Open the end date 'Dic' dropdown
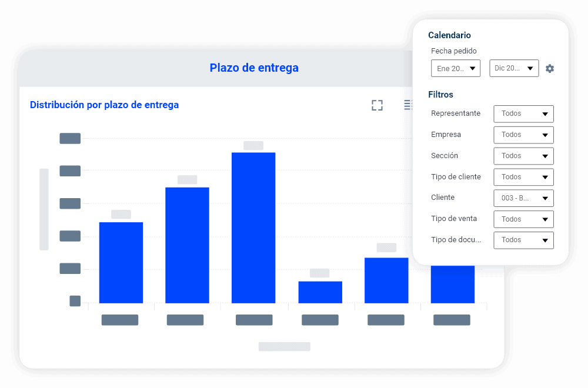588x388 pixels. click(514, 68)
